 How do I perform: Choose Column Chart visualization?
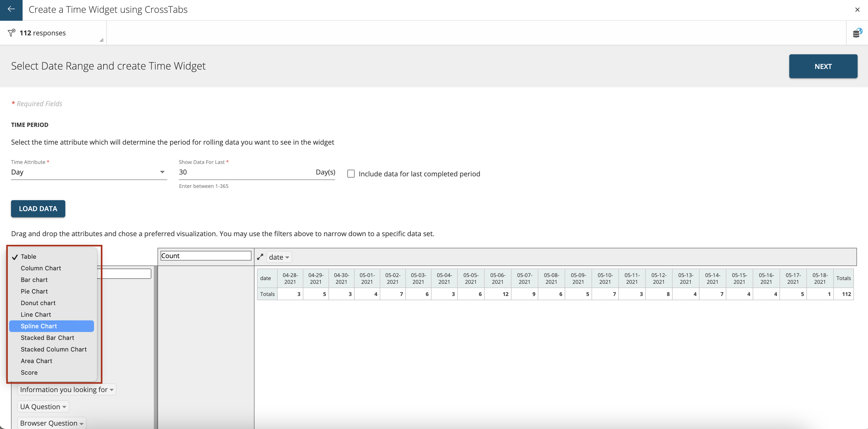[52, 268]
